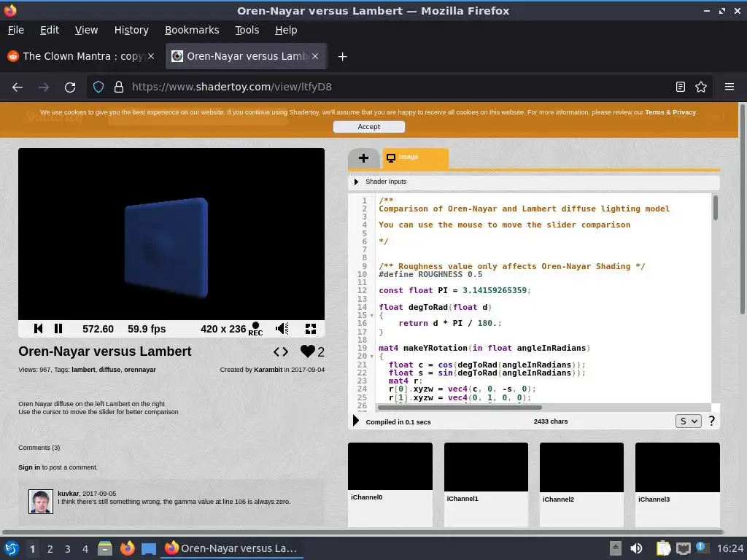This screenshot has height=560, width=747.
Task: Click the code editor vertical scrollbar
Action: [716, 208]
